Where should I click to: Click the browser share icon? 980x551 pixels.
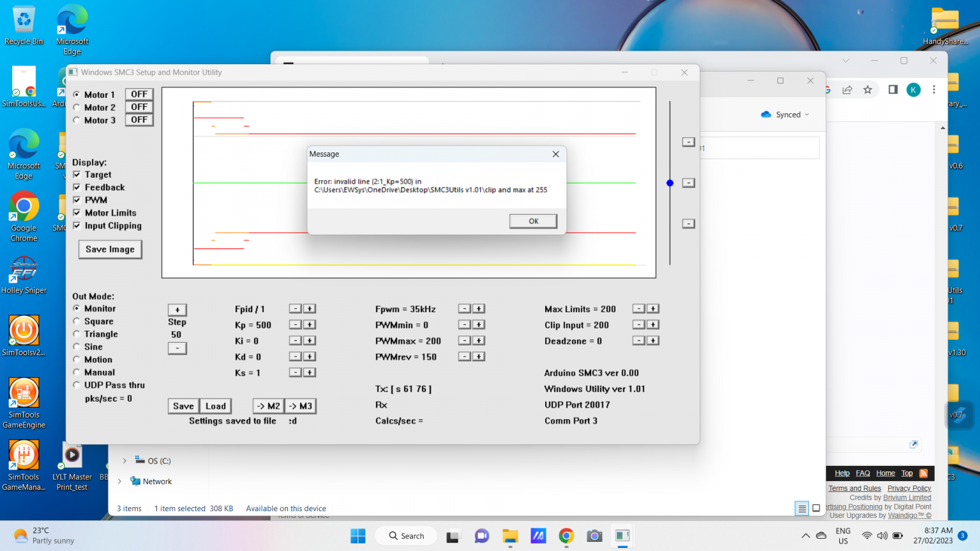[847, 90]
